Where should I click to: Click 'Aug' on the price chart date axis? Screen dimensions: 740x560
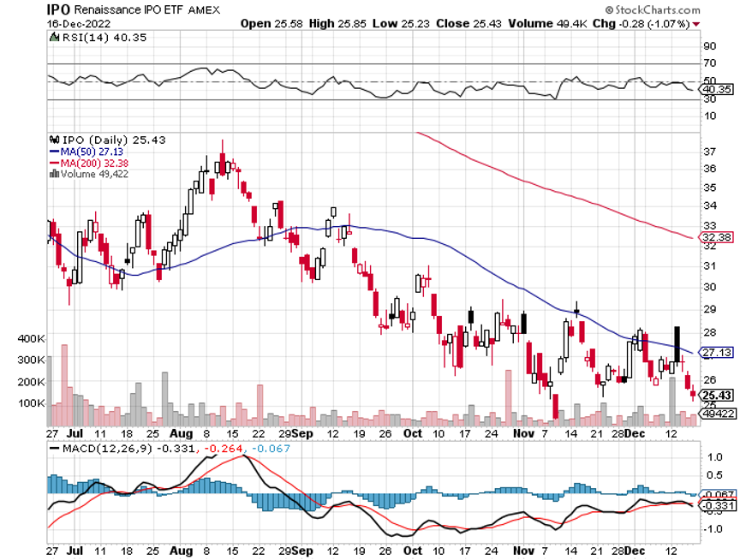(182, 433)
